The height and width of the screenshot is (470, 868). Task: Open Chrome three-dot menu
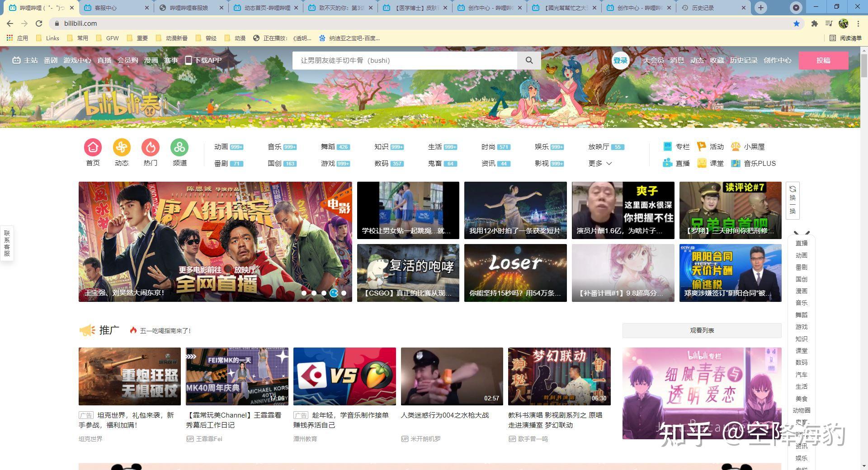(x=858, y=23)
